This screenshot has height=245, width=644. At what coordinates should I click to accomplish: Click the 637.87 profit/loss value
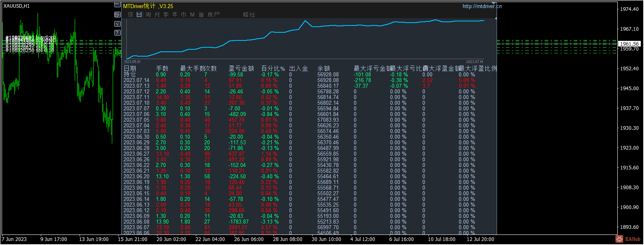[x=237, y=154]
